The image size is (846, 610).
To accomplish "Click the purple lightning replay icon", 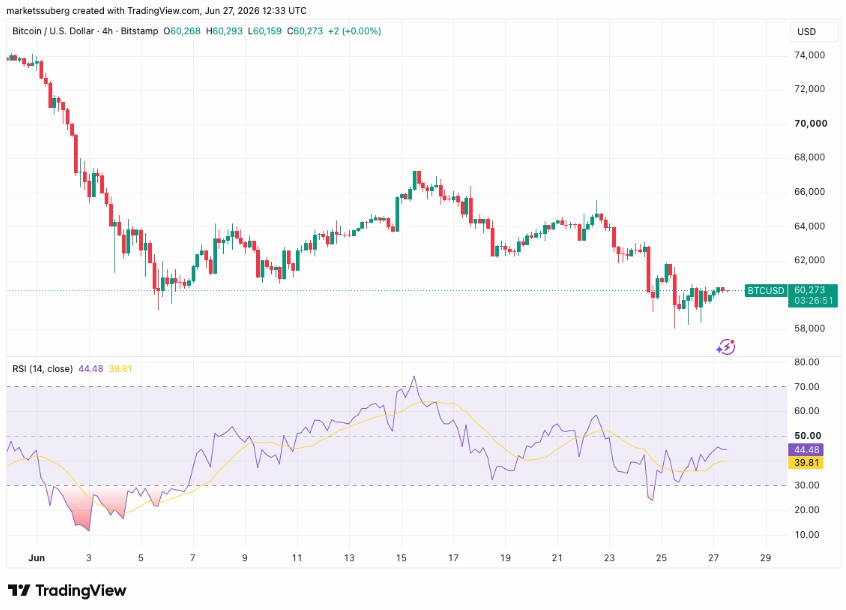I will click(x=726, y=346).
